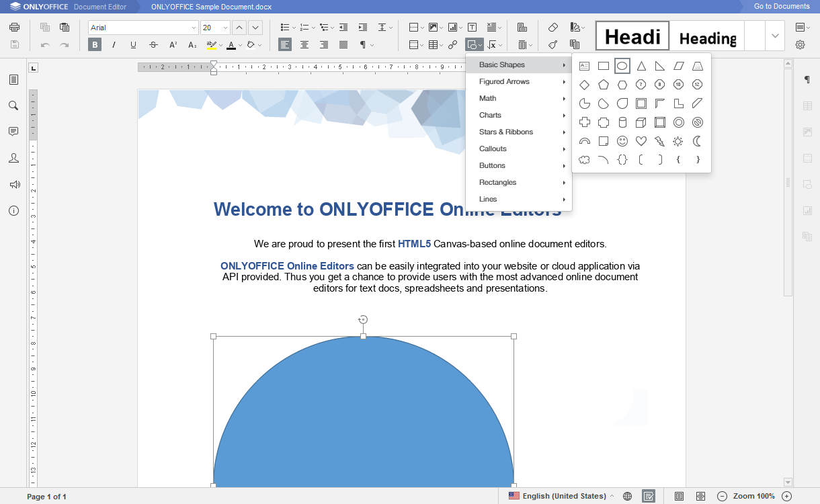Open the Math shapes submenu
Viewport: 820px width, 504px height.
click(x=519, y=98)
